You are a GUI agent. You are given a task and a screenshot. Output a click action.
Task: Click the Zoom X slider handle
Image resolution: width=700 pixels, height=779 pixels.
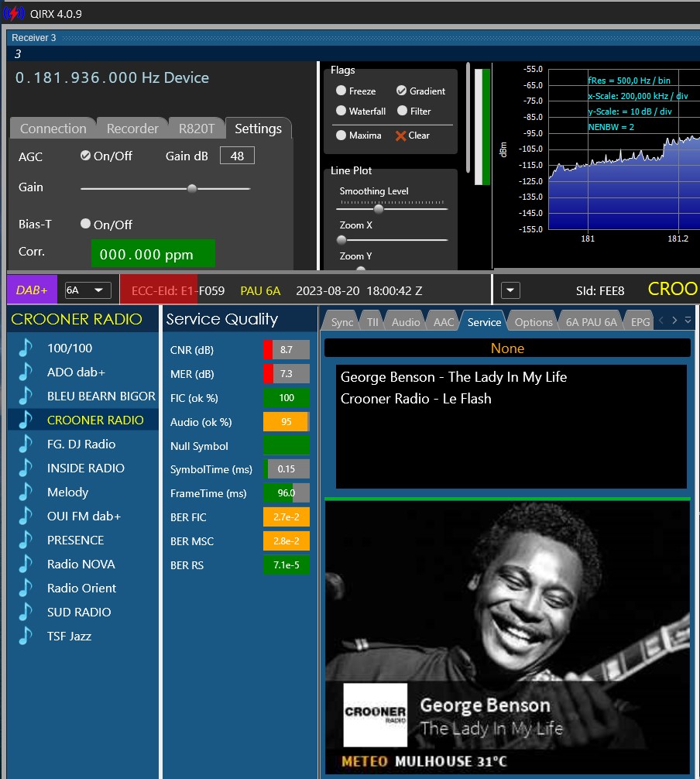tap(341, 240)
